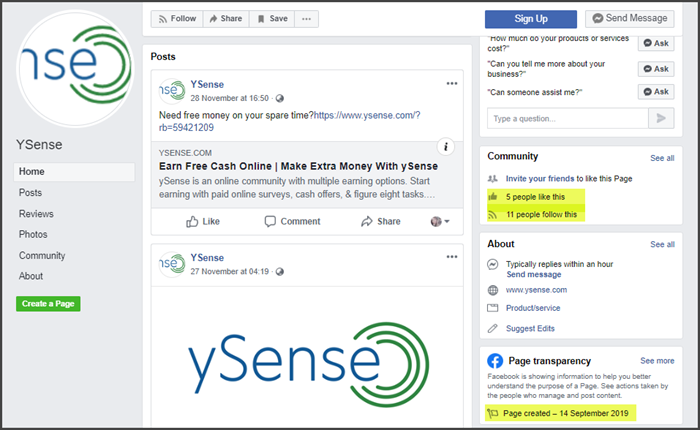700x430 pixels.
Task: Click the 11 people follow this text
Action: coord(541,215)
